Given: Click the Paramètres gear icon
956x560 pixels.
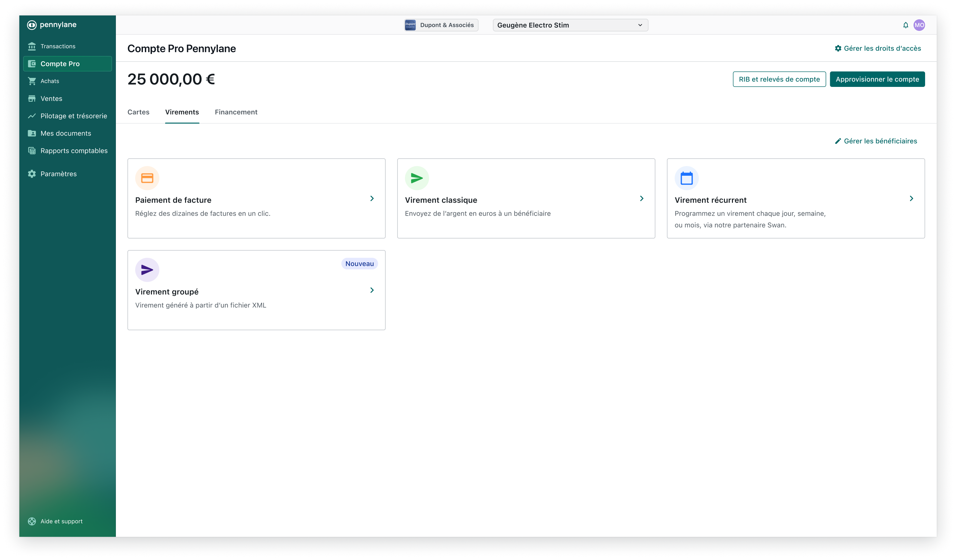Looking at the screenshot, I should (x=32, y=174).
